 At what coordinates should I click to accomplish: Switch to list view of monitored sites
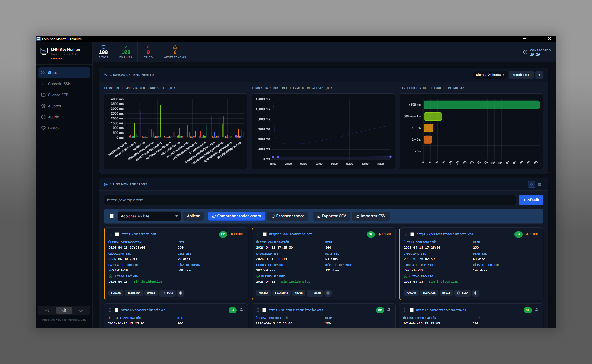tap(540, 184)
